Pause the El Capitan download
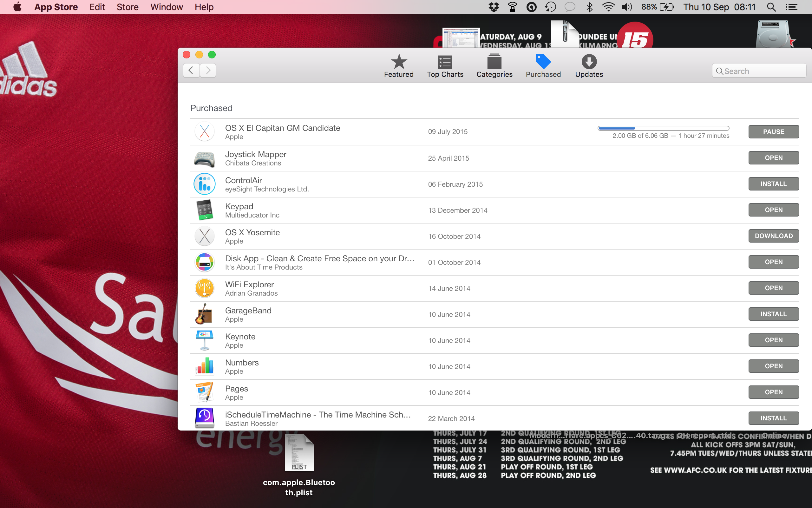812x508 pixels. 773,132
